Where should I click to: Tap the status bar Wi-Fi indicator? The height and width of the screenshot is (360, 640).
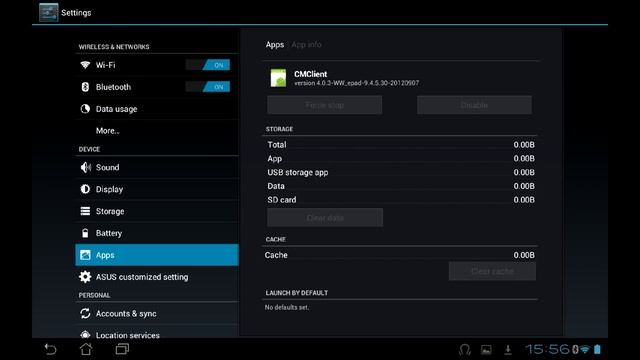click(585, 350)
